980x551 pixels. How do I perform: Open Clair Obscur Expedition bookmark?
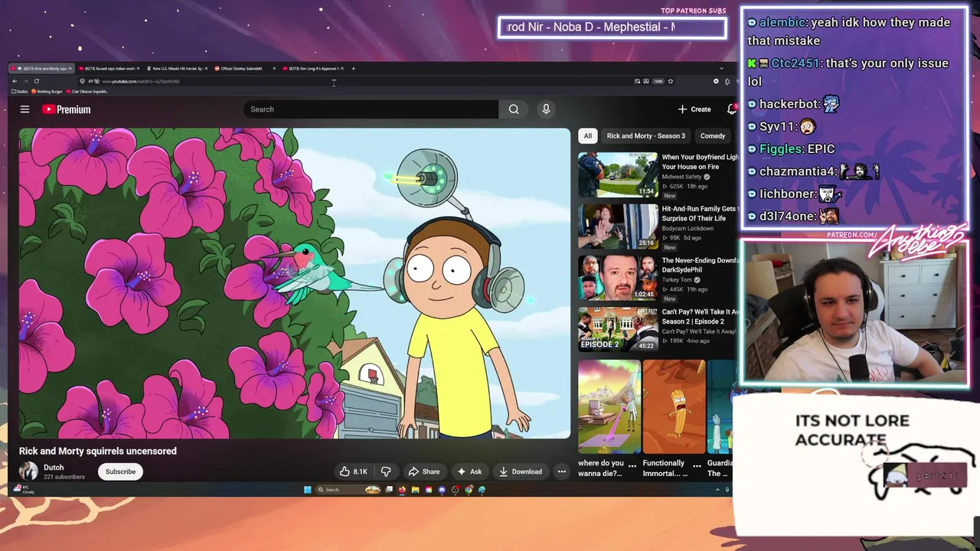[87, 91]
